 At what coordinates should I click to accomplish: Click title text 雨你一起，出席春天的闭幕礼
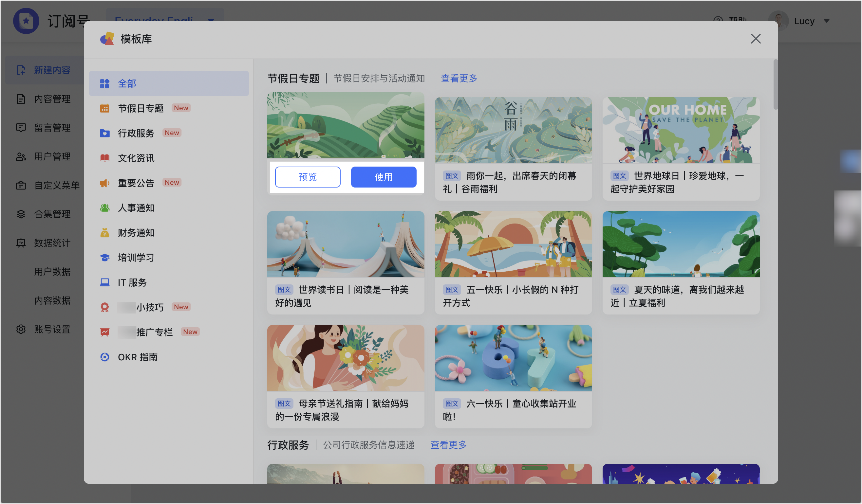tap(510, 182)
